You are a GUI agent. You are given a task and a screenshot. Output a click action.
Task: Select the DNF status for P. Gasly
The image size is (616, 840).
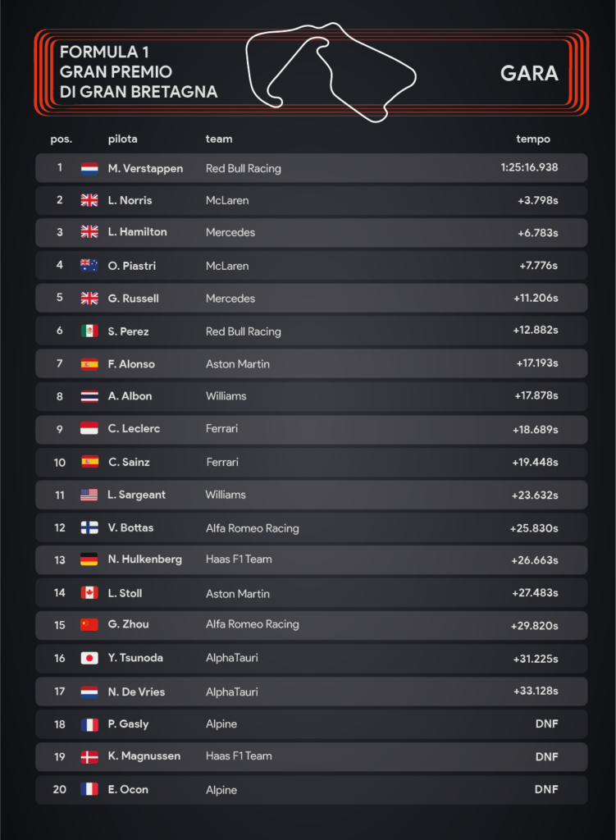547,724
